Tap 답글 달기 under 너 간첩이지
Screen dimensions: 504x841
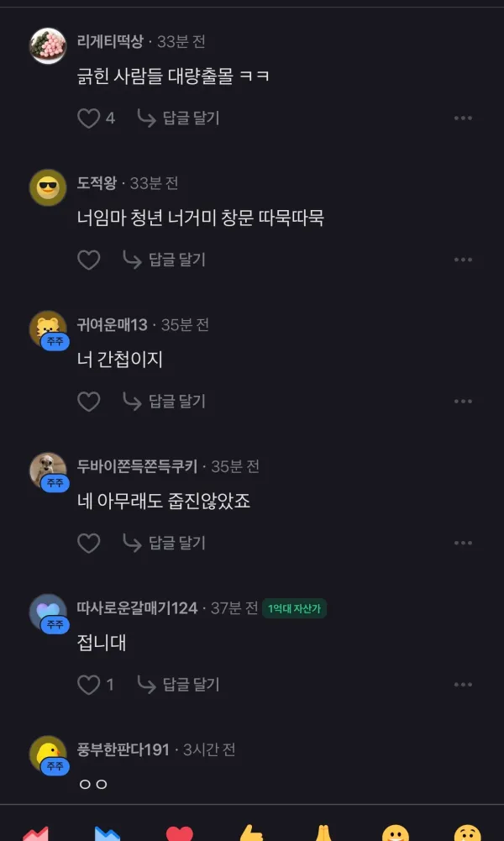165,402
